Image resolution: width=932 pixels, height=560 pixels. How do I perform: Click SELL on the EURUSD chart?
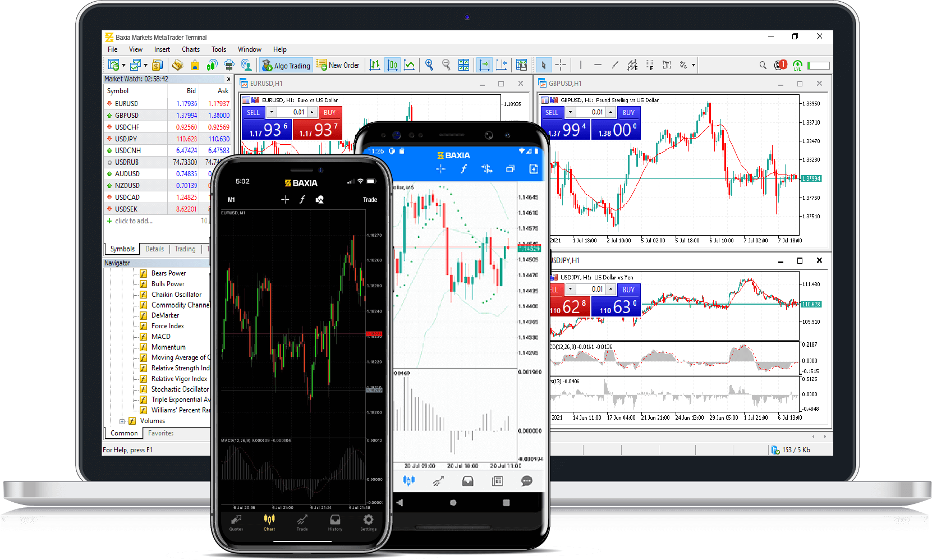254,112
